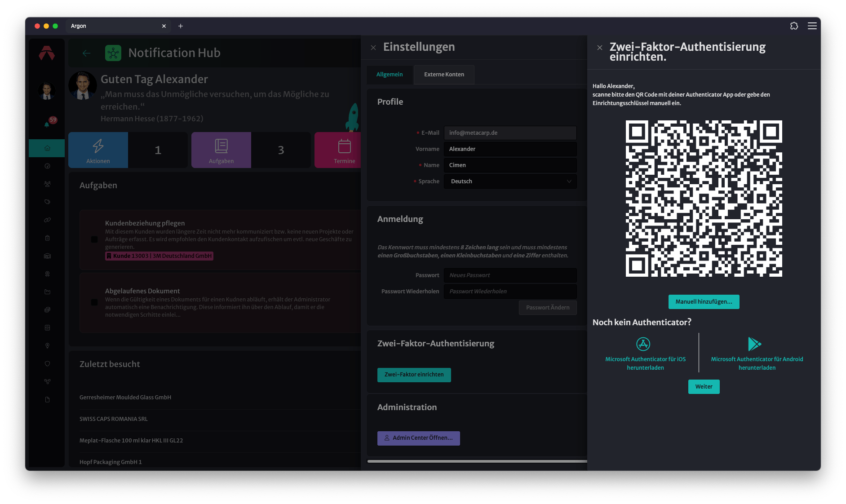Click the Admin Center Öffnen button
This screenshot has height=504, width=846.
click(x=418, y=438)
